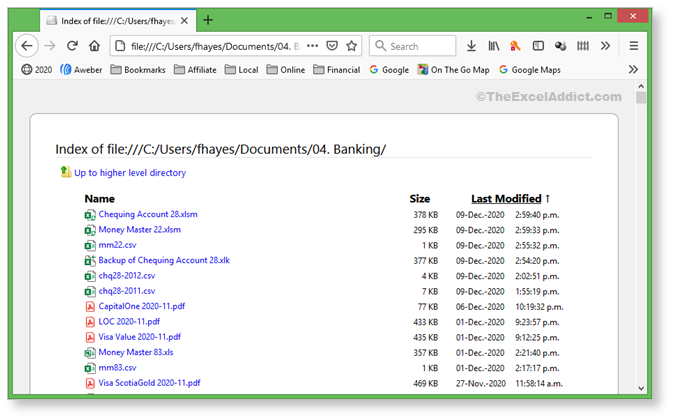The height and width of the screenshot is (420, 673).
Task: Reload the current page
Action: click(72, 46)
